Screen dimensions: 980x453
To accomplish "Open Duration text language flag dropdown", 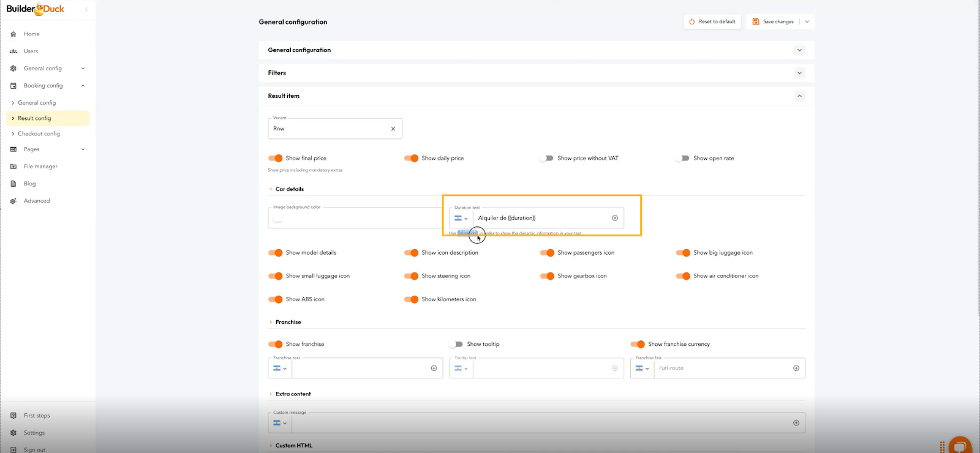I will point(461,218).
